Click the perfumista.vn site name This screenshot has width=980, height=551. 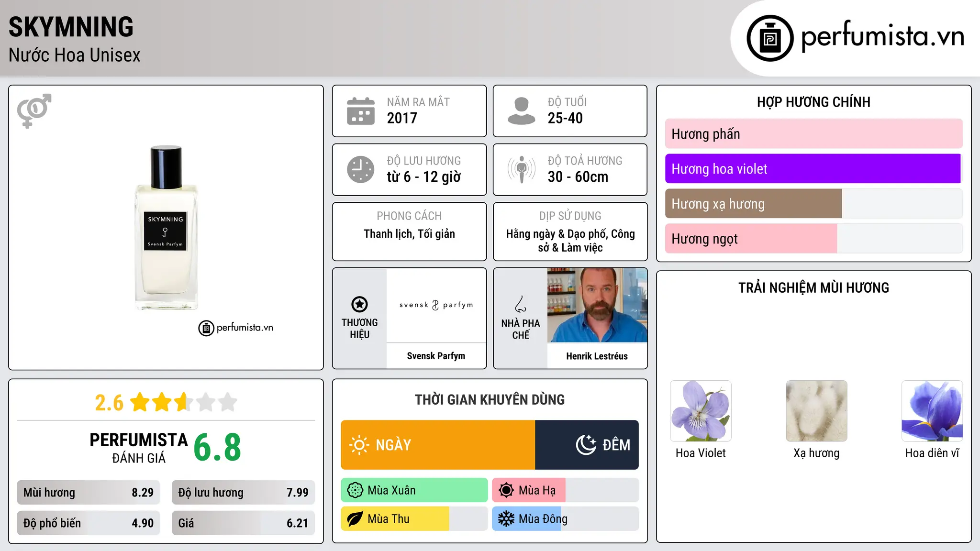click(x=882, y=36)
